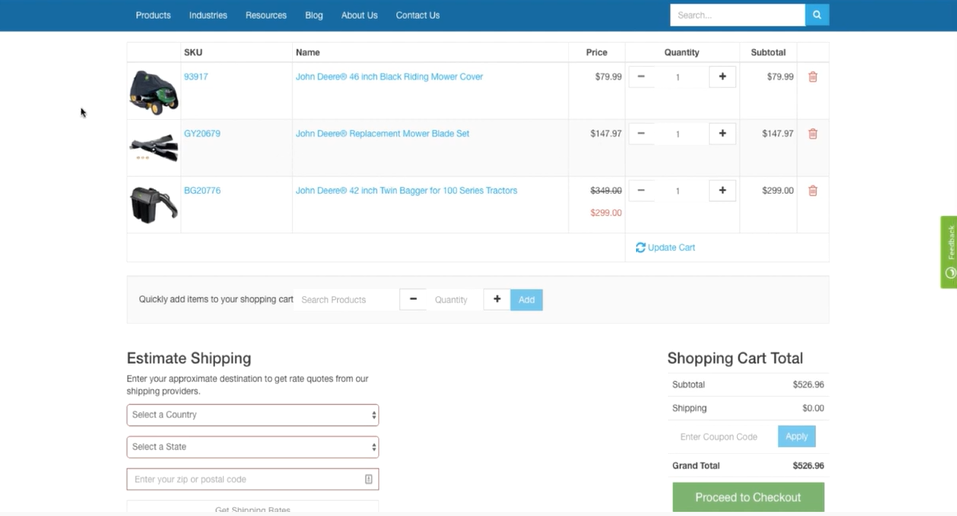Click the quantity field for SKU GY20679

pyautogui.click(x=681, y=134)
